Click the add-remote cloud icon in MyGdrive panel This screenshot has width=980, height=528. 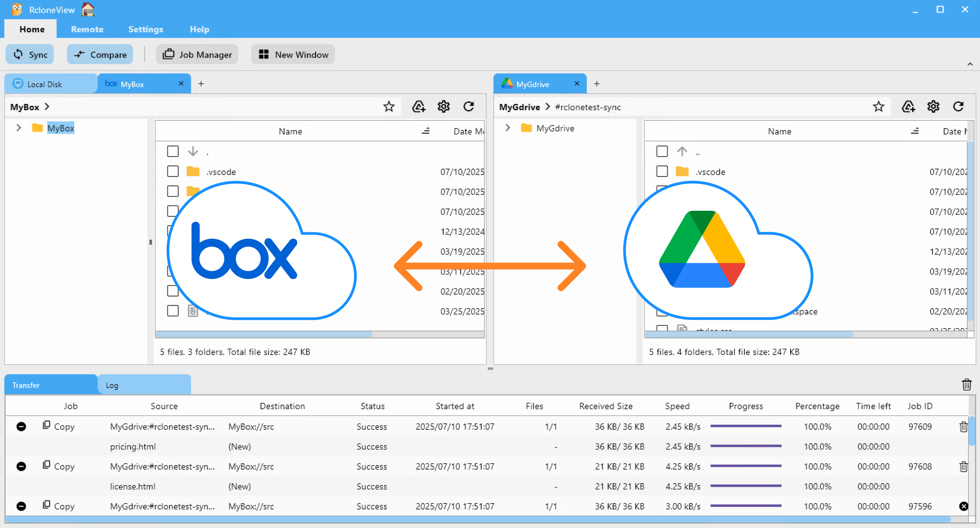point(908,107)
